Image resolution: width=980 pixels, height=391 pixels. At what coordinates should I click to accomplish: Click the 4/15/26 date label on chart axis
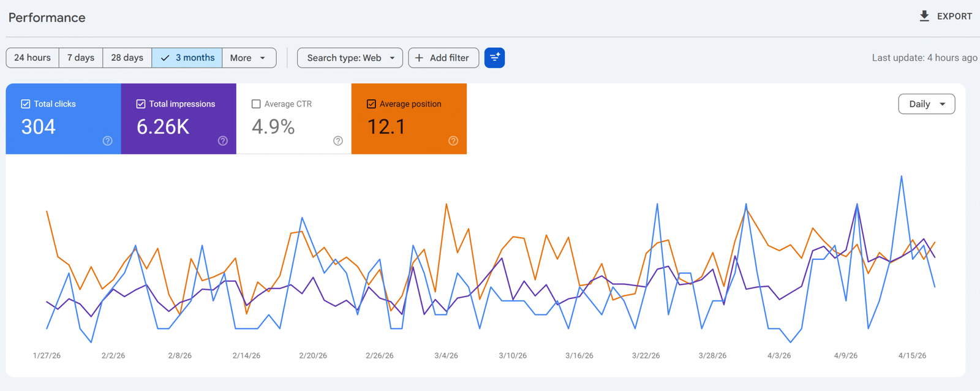pyautogui.click(x=912, y=355)
